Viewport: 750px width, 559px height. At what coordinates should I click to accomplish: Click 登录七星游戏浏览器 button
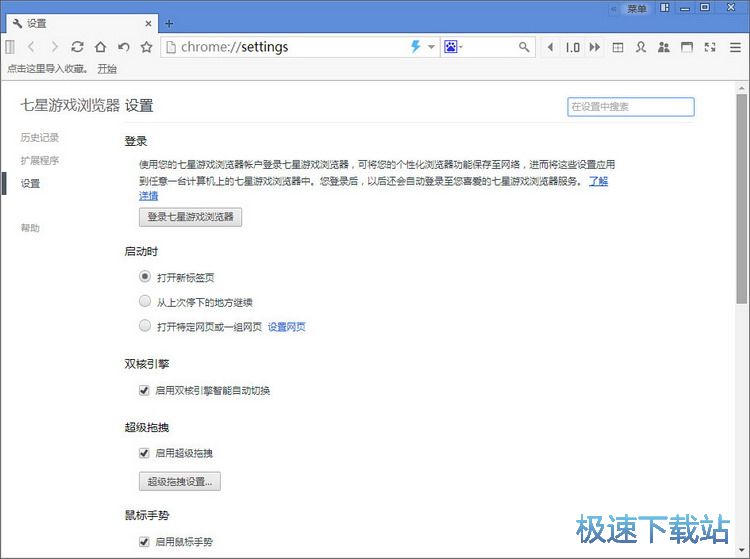190,217
